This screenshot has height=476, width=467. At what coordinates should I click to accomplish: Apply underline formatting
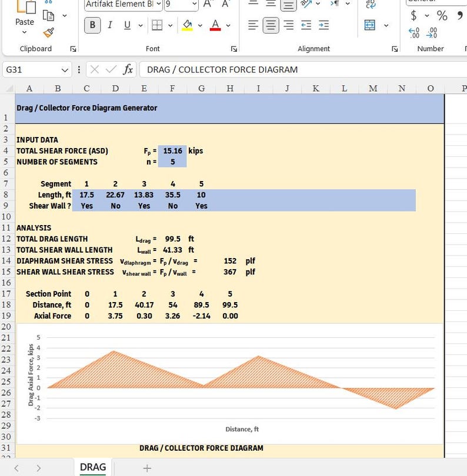pos(127,25)
